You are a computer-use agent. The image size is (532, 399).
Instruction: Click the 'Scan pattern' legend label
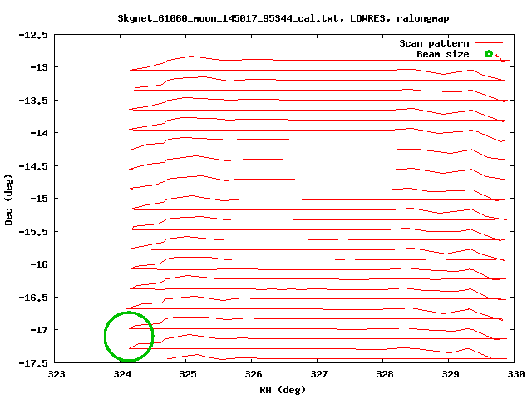click(x=434, y=43)
